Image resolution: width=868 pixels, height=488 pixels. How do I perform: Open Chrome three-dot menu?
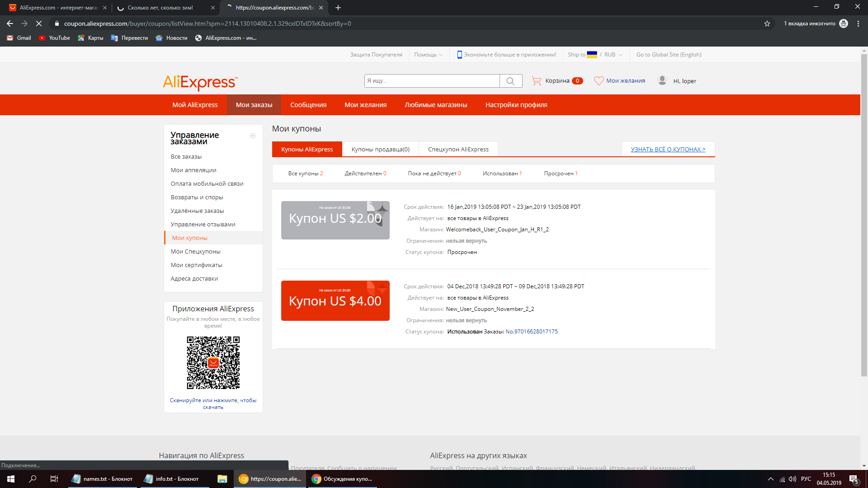pos(858,23)
